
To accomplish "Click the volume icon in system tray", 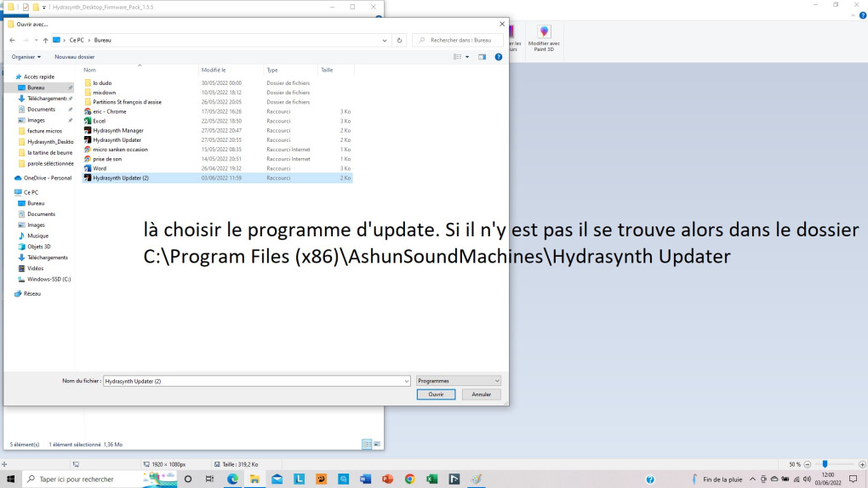I will (807, 479).
